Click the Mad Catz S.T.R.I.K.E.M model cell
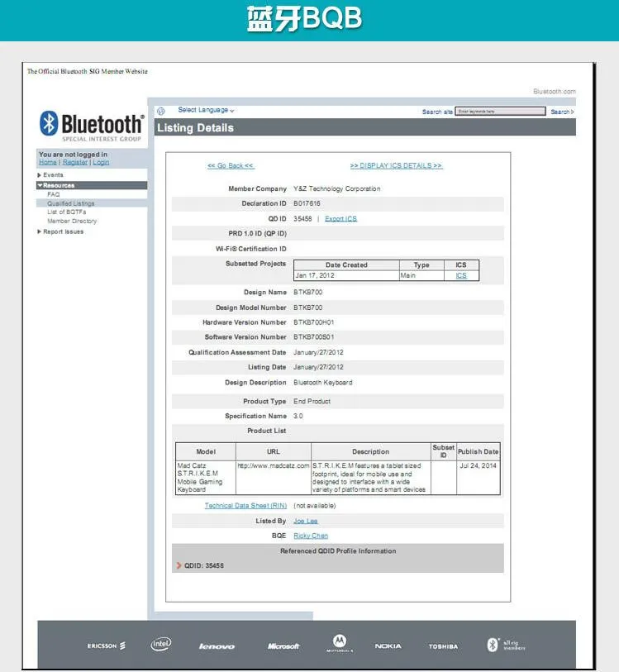This screenshot has width=619, height=672. (x=206, y=478)
